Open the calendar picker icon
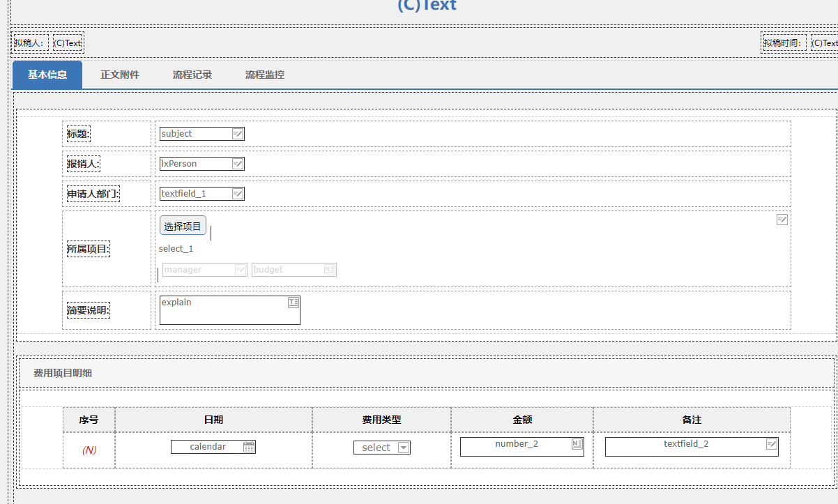 tap(249, 447)
